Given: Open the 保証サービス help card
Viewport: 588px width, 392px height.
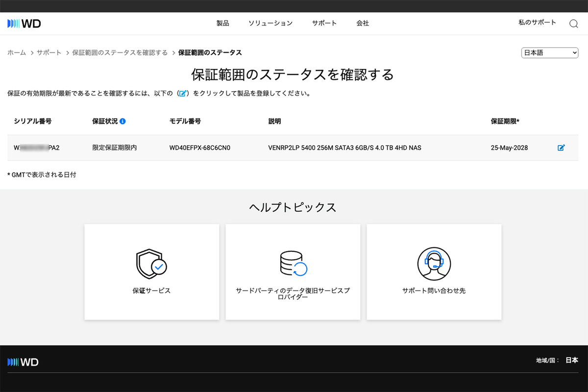Looking at the screenshot, I should point(152,272).
